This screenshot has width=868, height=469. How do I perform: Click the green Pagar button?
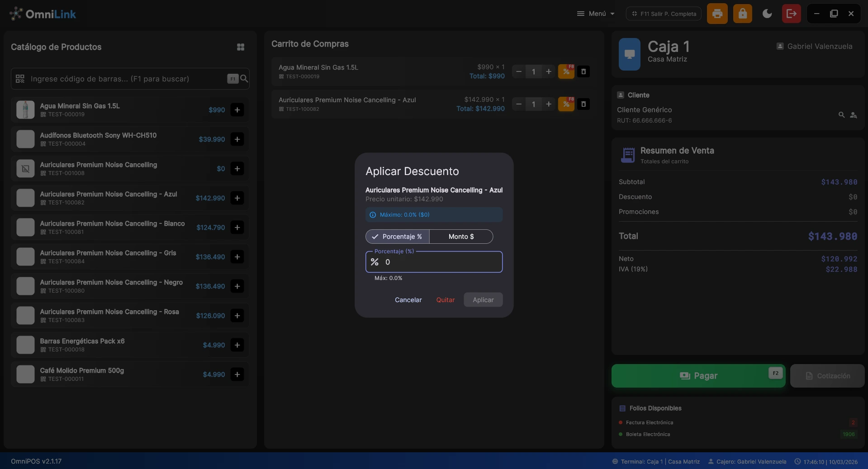tap(698, 376)
